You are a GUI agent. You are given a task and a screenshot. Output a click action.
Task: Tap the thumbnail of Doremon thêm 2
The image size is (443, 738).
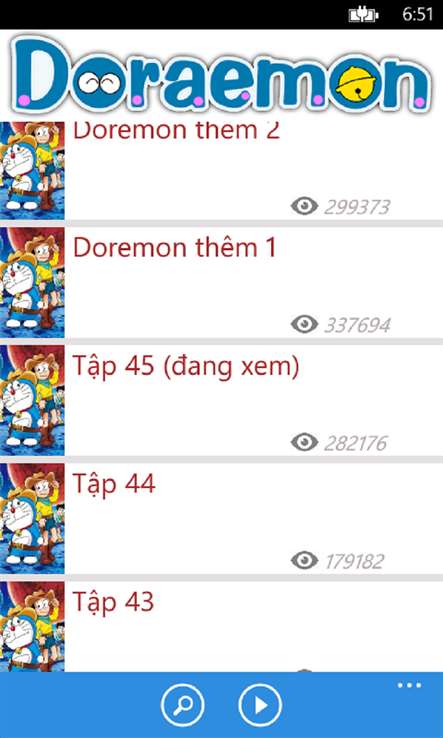coord(32,170)
